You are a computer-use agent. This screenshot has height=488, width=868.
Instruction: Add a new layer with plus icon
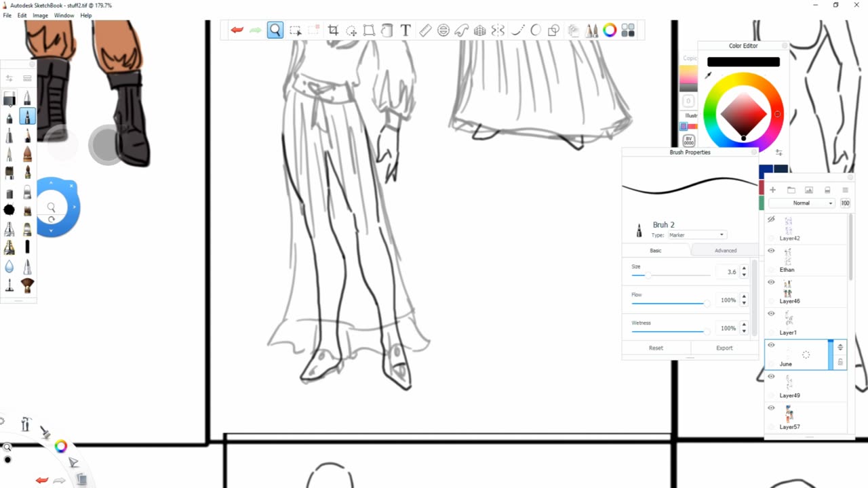point(772,190)
